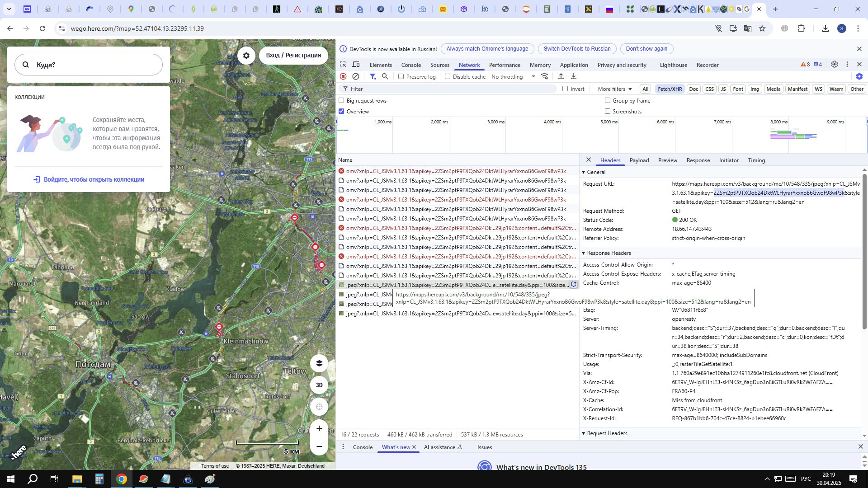Click the export HAR download icon

click(574, 77)
